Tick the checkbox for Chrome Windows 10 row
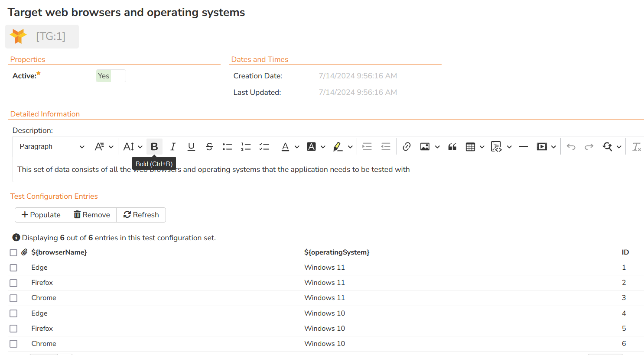 13,344
